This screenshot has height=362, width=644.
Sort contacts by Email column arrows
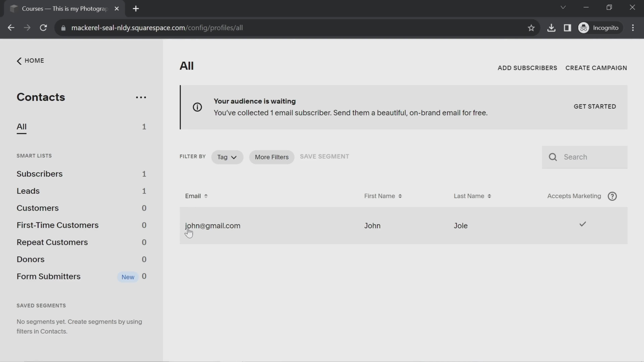[x=206, y=196]
